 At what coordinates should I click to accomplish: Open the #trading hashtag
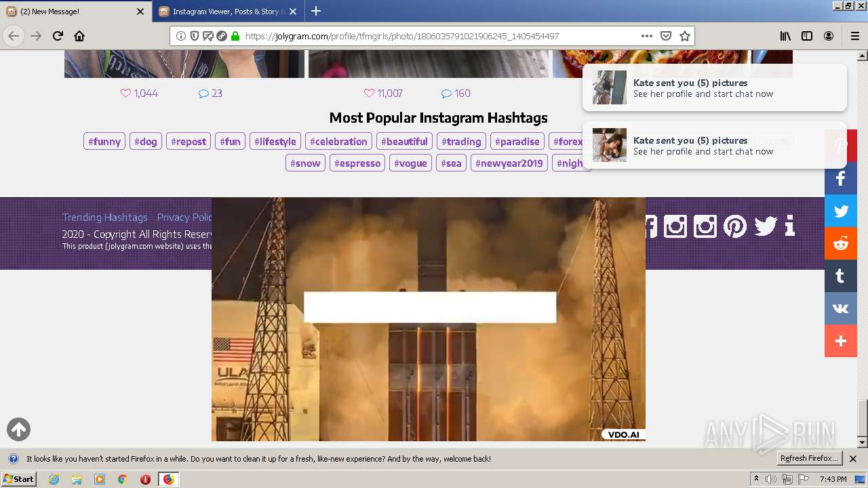(x=461, y=142)
